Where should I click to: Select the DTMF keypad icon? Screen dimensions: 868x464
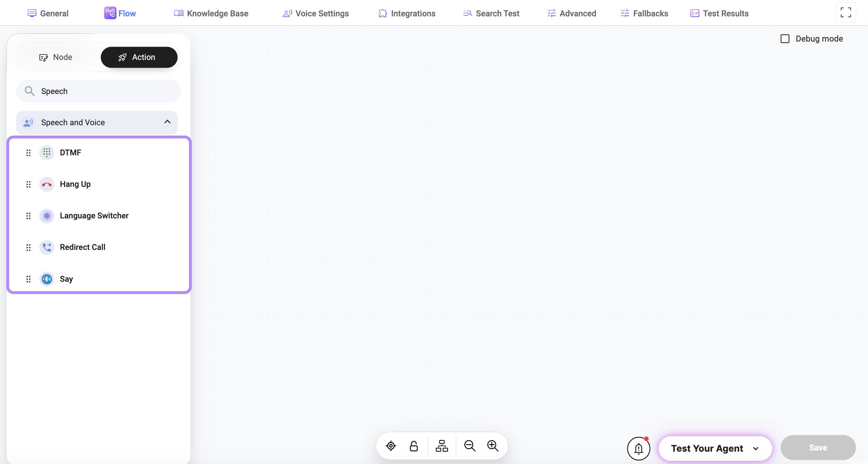[x=47, y=153]
